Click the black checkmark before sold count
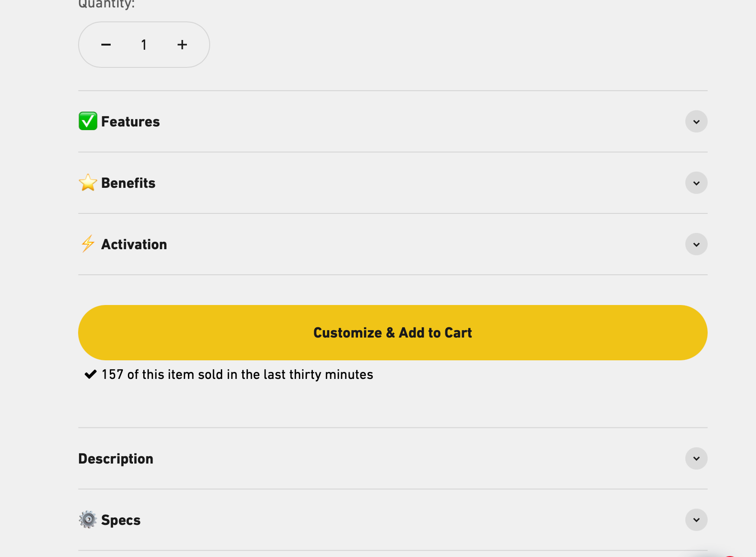This screenshot has height=557, width=756. point(91,374)
